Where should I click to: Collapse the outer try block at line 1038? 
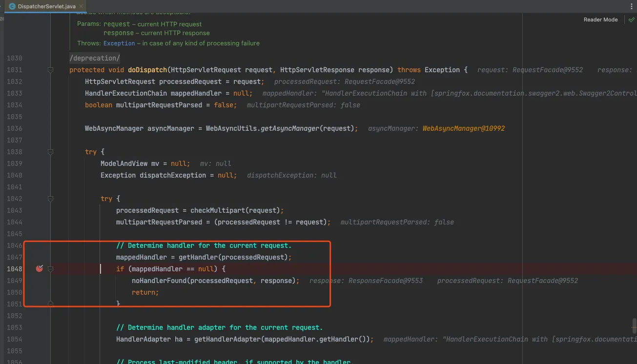pos(50,152)
